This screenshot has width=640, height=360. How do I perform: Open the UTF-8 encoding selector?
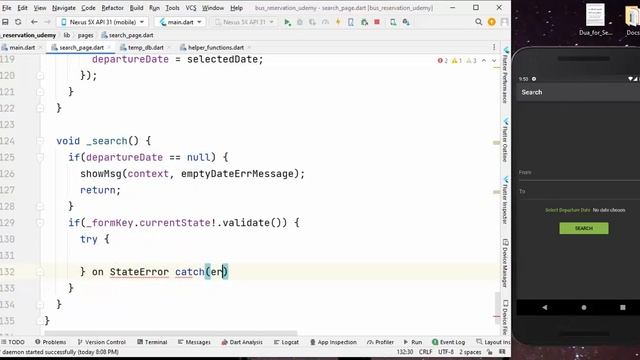click(x=446, y=352)
